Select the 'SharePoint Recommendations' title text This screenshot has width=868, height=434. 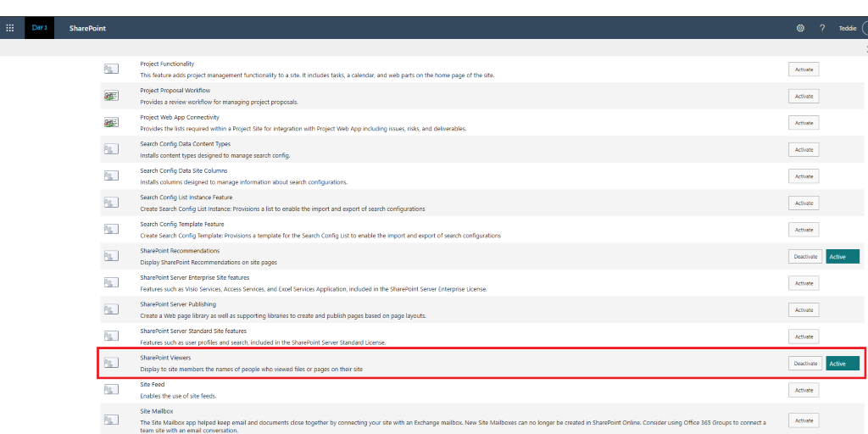180,251
